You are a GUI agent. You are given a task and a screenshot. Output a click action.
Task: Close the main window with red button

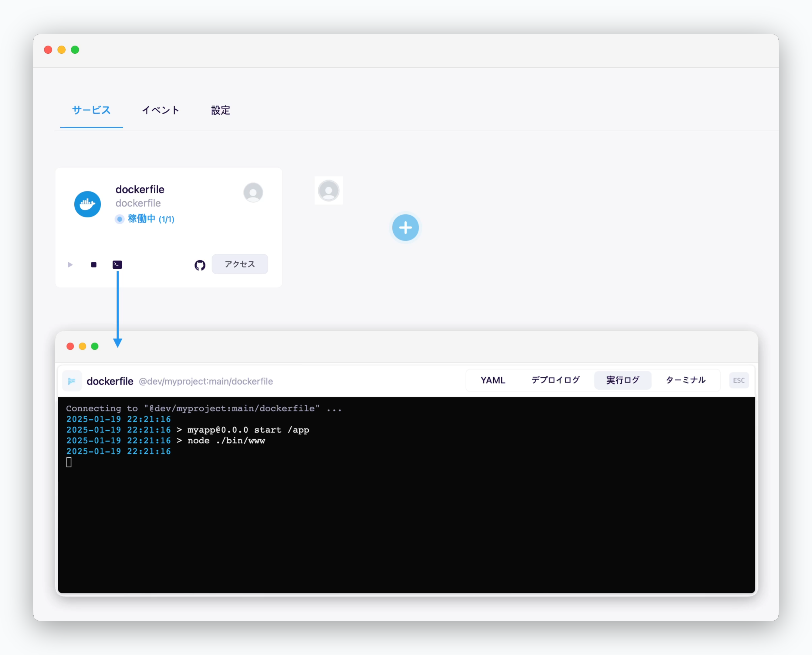(x=48, y=50)
